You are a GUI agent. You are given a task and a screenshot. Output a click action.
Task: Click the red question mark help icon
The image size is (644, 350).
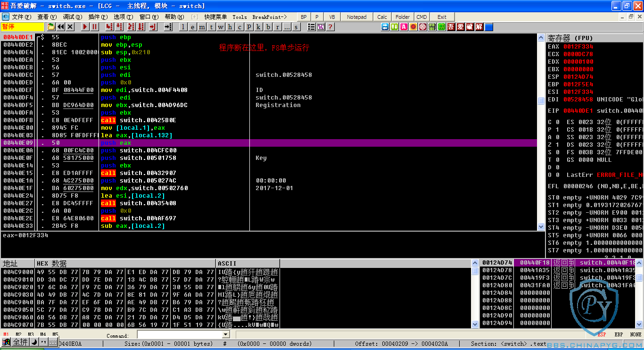[330, 27]
